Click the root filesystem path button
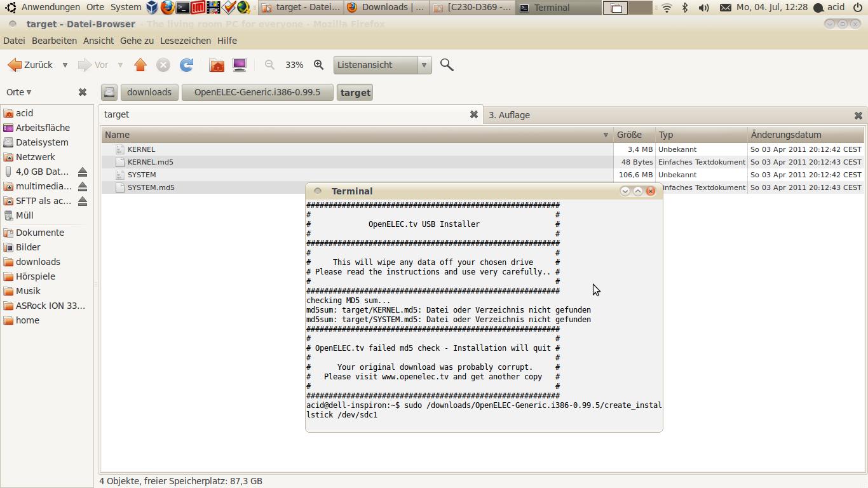The width and height of the screenshot is (868, 488). click(109, 92)
